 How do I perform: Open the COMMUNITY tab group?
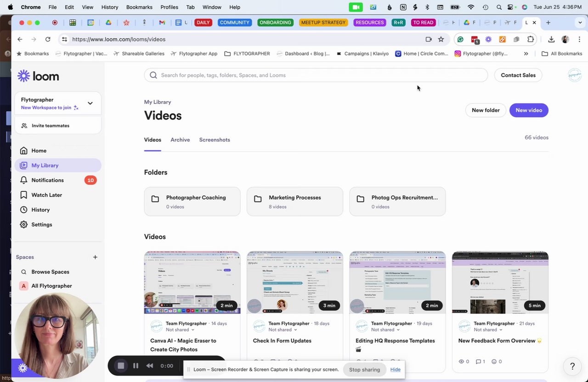tap(234, 23)
